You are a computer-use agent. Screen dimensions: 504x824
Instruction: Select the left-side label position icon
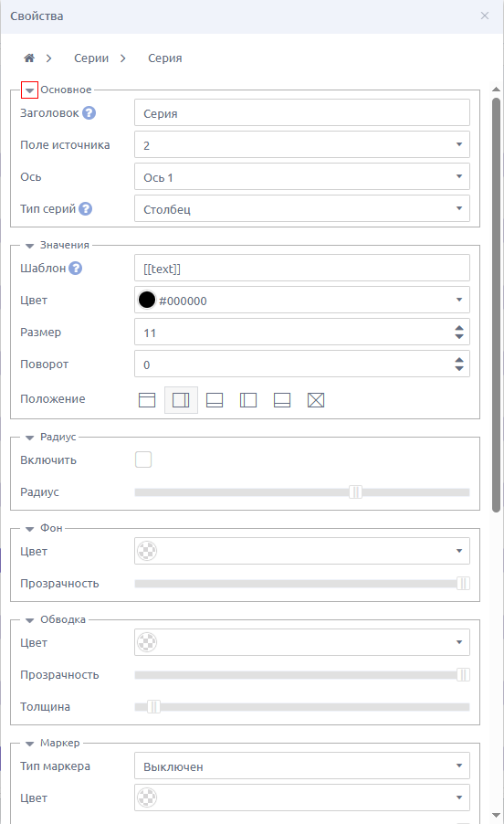pos(248,400)
